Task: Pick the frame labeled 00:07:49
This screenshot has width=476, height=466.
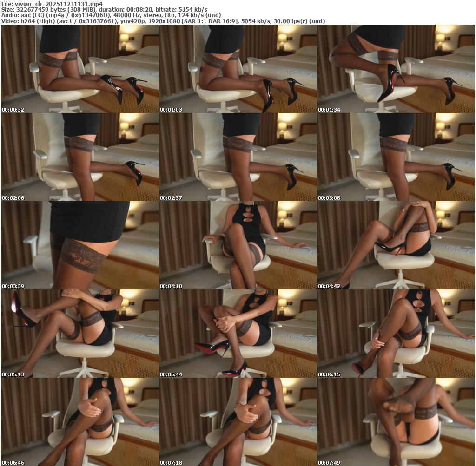Action: click(x=396, y=422)
